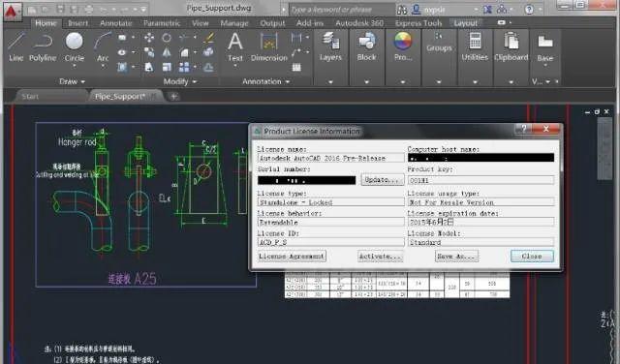Image resolution: width=620 pixels, height=364 pixels.
Task: Click the Plot icon in quick access toolbar
Action: pyautogui.click(x=89, y=9)
